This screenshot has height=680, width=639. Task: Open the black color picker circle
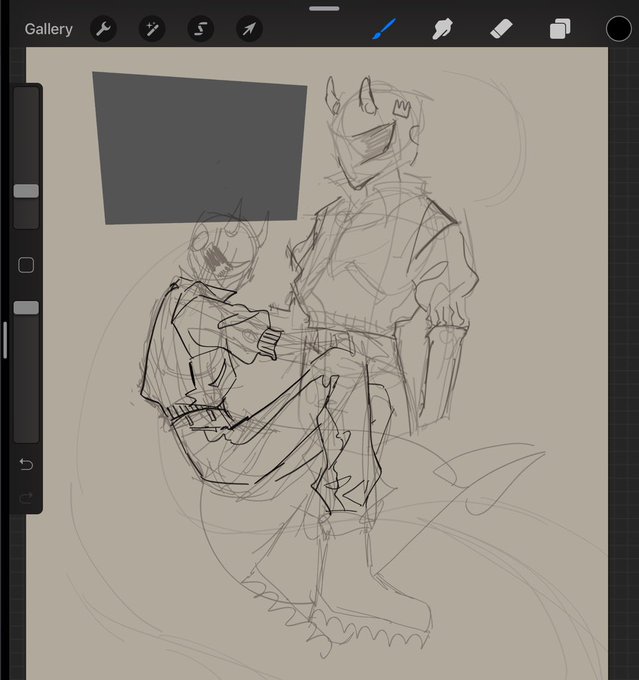pos(618,29)
